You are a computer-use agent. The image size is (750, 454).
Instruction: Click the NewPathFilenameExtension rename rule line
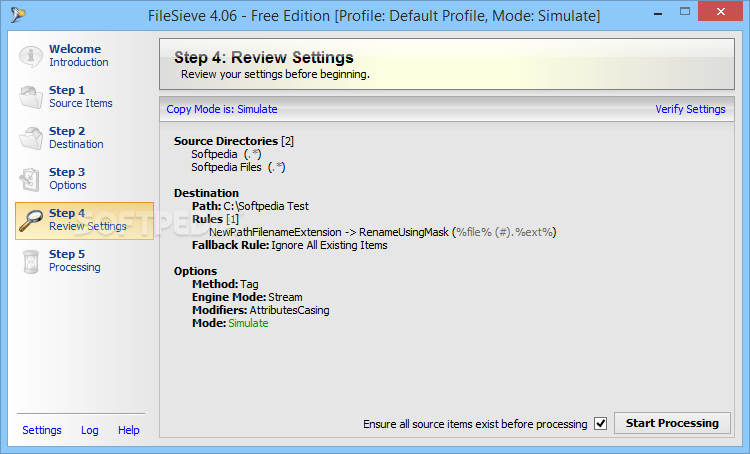click(383, 232)
